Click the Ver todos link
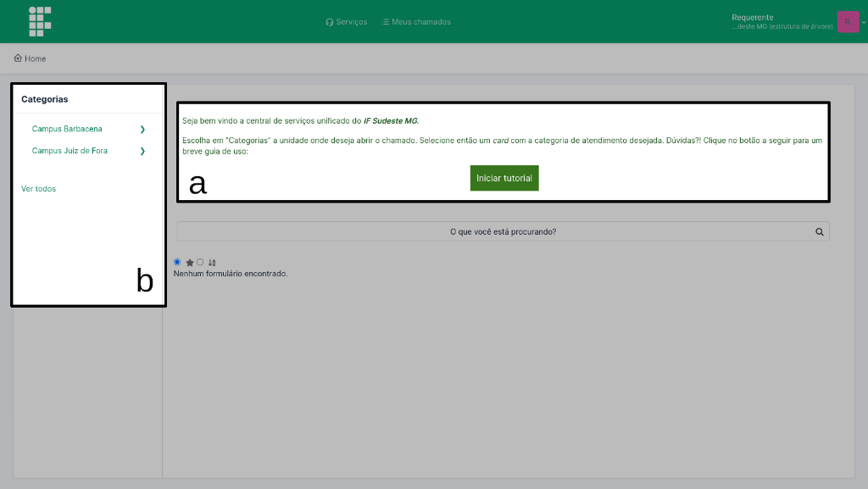The width and height of the screenshot is (868, 489). (x=38, y=189)
